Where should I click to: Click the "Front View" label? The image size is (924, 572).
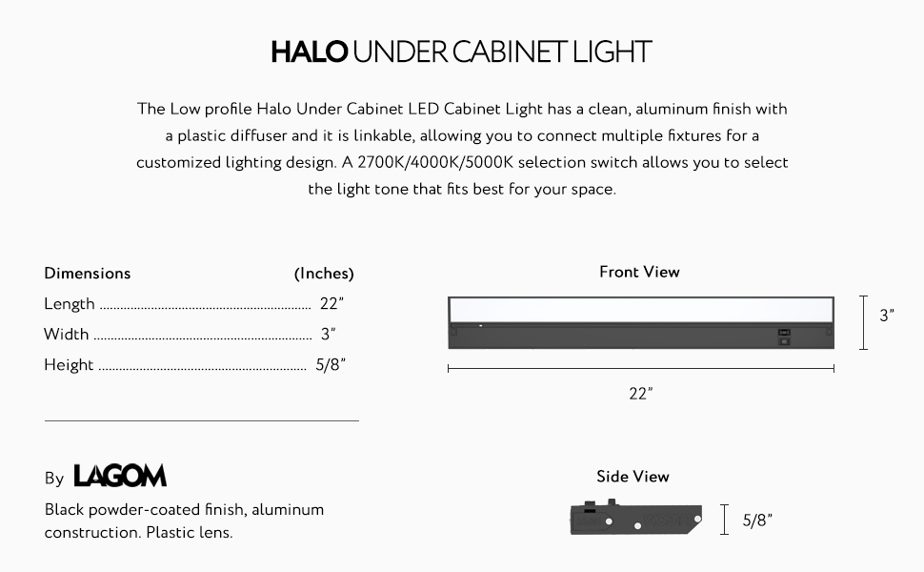pos(639,272)
